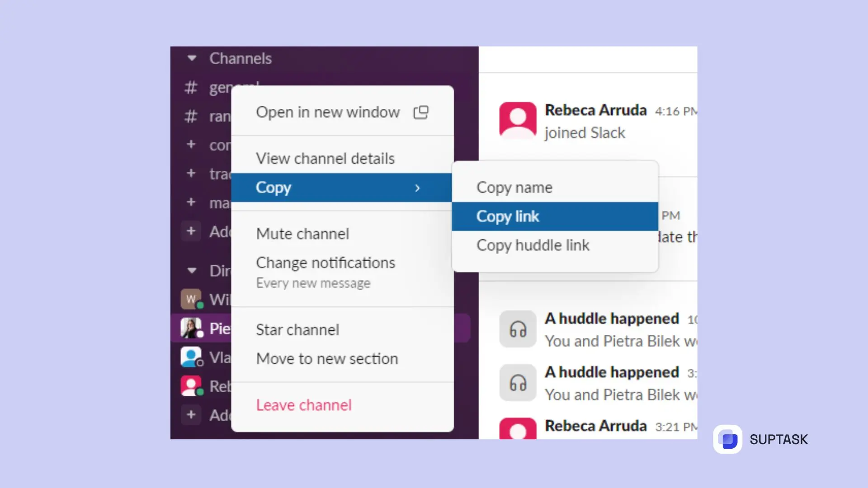Viewport: 868px width, 488px height.
Task: Click the Open in new window icon
Action: click(x=421, y=112)
